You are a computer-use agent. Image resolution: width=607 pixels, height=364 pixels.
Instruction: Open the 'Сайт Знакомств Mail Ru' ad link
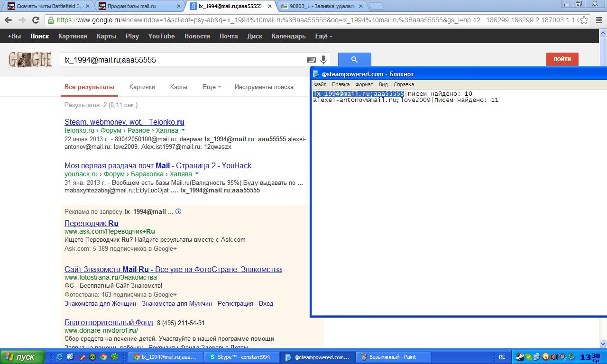173,269
